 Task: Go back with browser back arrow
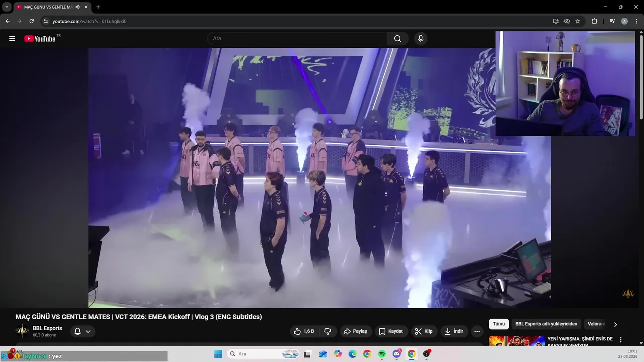[x=7, y=21]
